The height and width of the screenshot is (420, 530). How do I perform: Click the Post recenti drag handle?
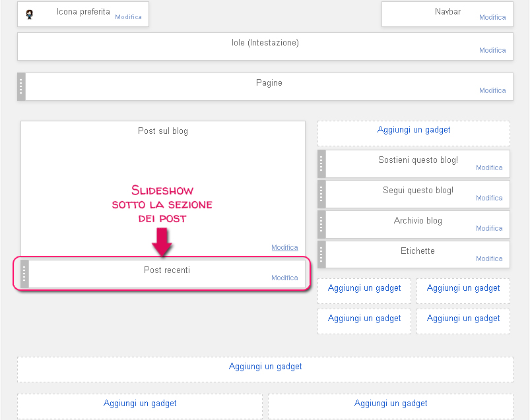(24, 274)
